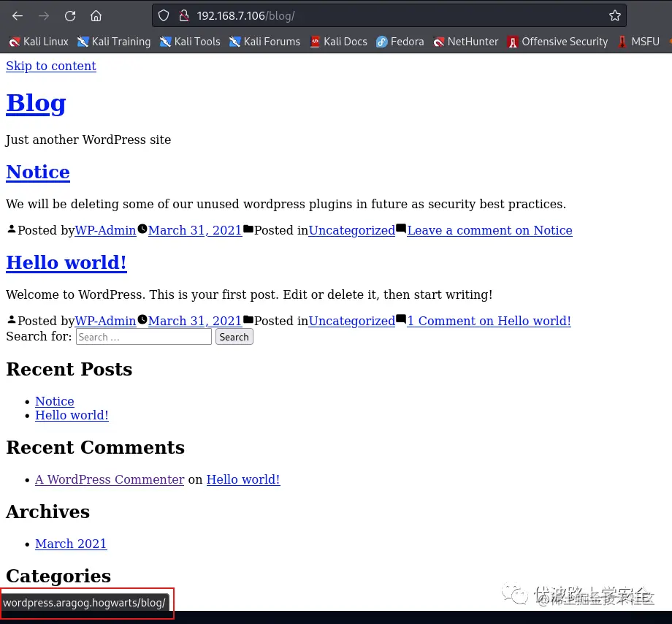This screenshot has width=672, height=624.
Task: Open A WordPress Commenter link
Action: point(110,479)
